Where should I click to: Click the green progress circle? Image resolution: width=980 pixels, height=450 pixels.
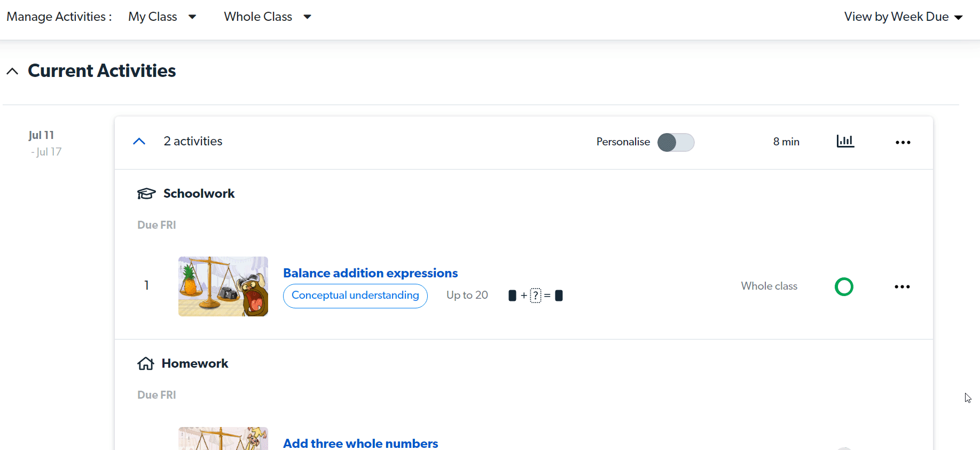(844, 287)
